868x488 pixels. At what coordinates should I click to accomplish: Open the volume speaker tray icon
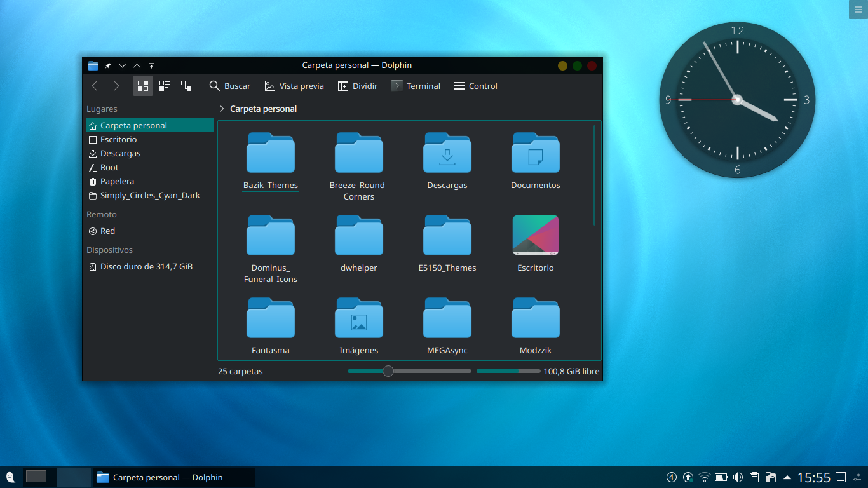pyautogui.click(x=738, y=477)
